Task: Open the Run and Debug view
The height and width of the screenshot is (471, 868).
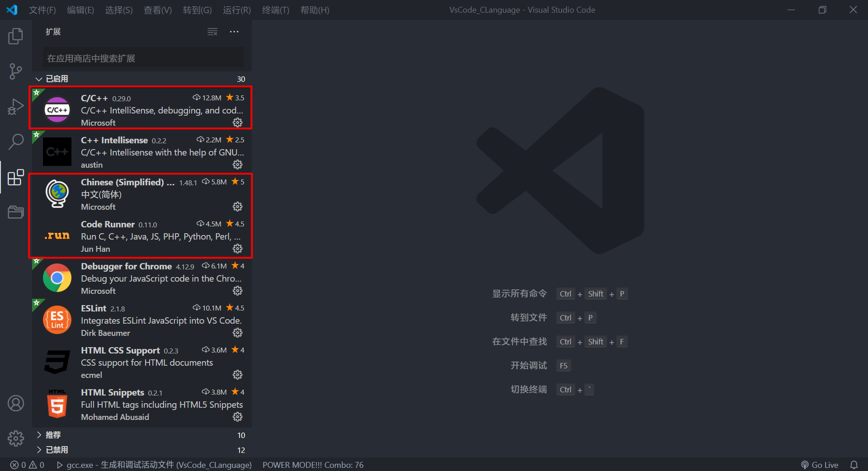Action: pyautogui.click(x=16, y=107)
